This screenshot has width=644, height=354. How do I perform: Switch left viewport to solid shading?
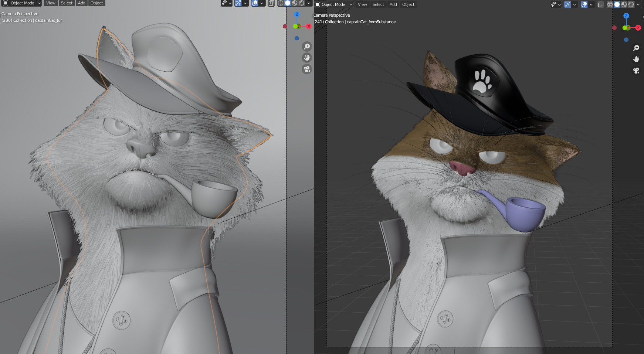288,3
